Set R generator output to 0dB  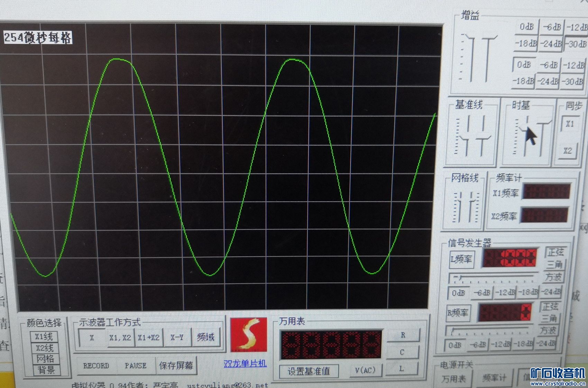[x=454, y=345]
